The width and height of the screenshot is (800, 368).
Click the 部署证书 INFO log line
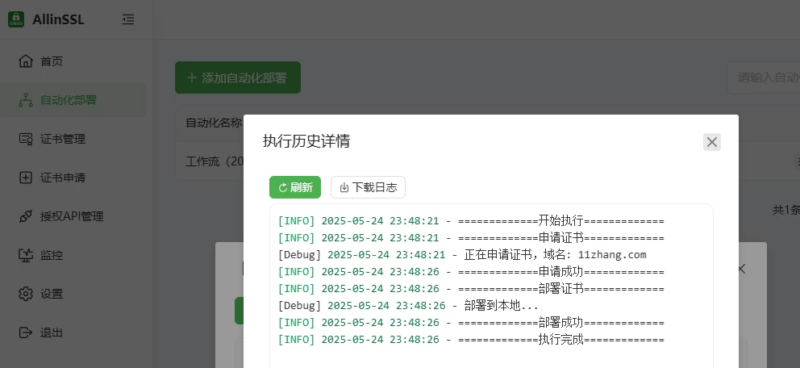pyautogui.click(x=471, y=289)
